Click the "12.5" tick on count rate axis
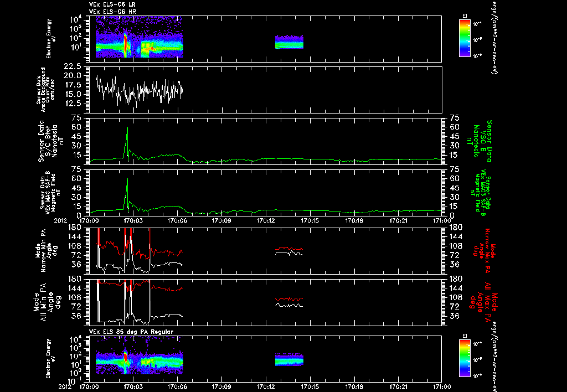 73,104
